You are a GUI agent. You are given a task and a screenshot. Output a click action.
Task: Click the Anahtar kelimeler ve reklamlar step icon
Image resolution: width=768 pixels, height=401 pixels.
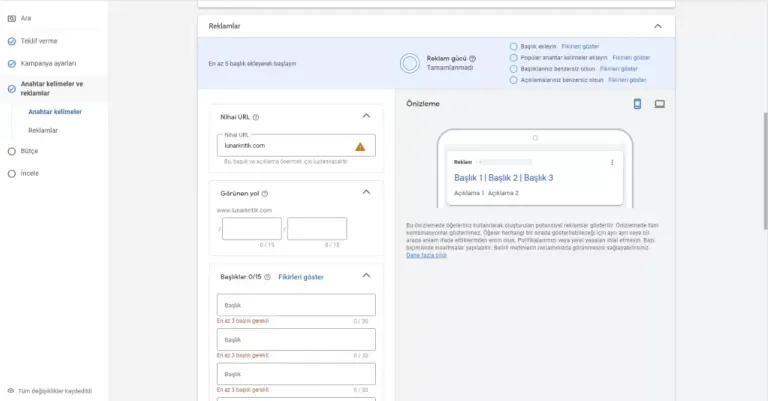[x=12, y=89]
